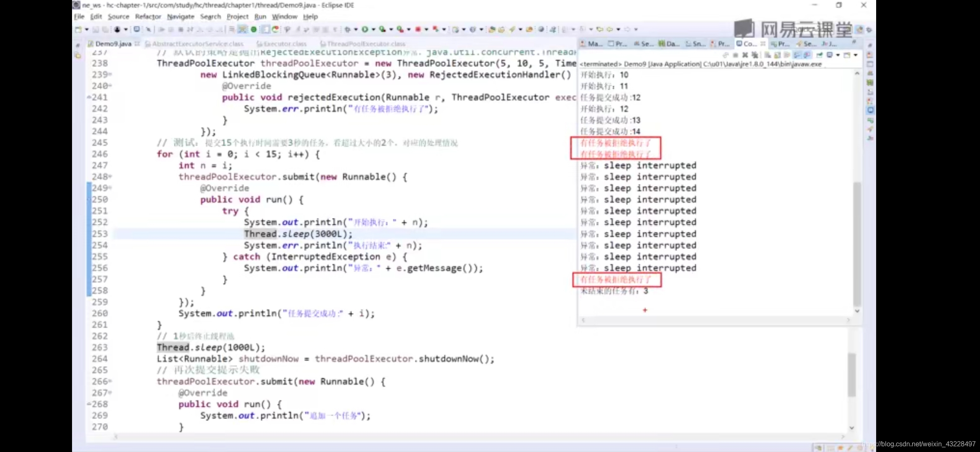Click the Coverage launch icon
The image size is (980, 452).
pyautogui.click(x=382, y=29)
